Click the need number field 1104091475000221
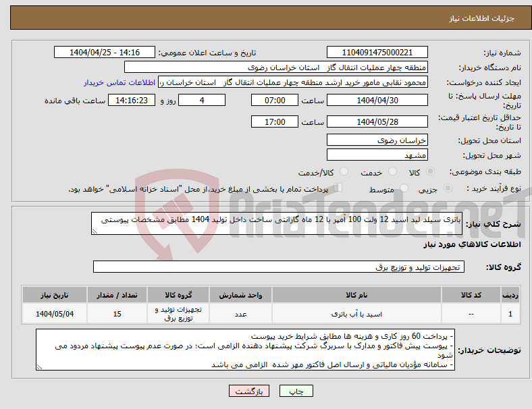 pos(377,53)
